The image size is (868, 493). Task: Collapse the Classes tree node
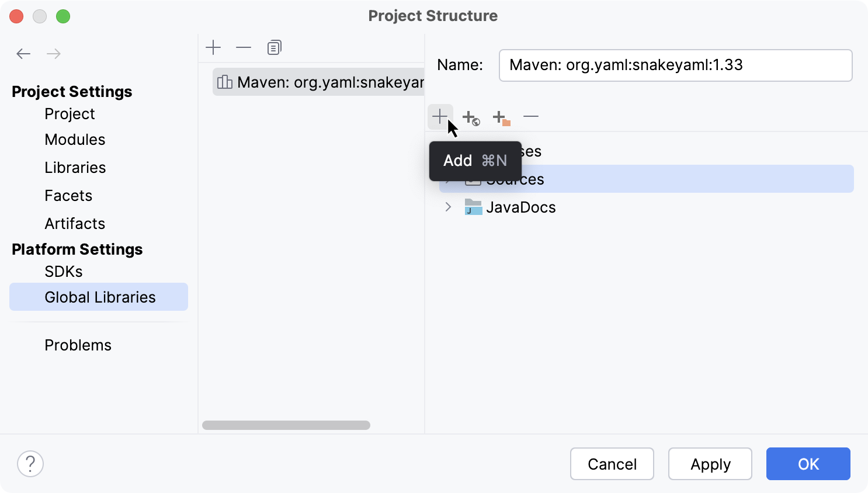click(x=448, y=151)
